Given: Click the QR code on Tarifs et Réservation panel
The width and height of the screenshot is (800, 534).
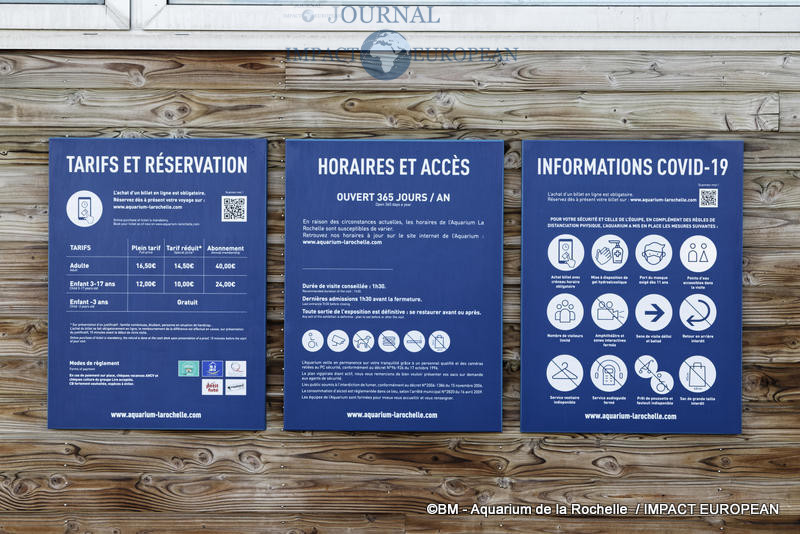Looking at the screenshot, I should coord(233,208).
